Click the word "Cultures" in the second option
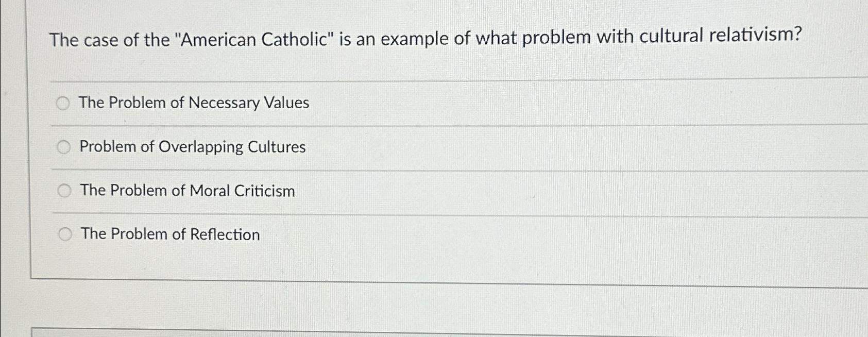The image size is (868, 337). click(277, 147)
